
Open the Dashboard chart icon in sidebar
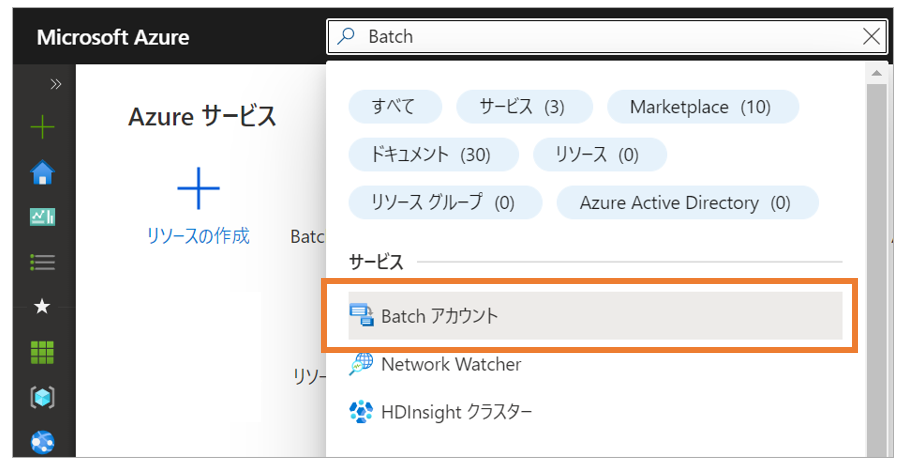click(x=42, y=217)
